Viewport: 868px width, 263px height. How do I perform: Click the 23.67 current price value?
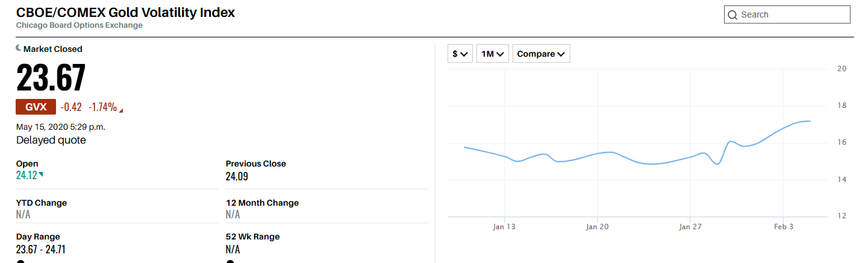tap(51, 78)
